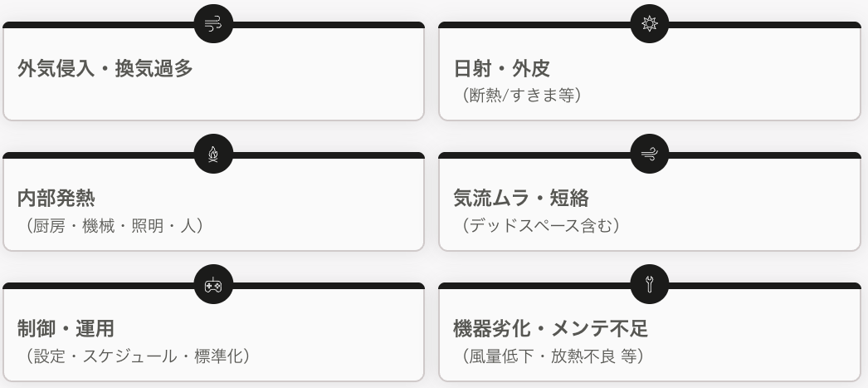Click the wrench icon above 機器劣化・メンテ不足
868x388 pixels.
pos(649,285)
